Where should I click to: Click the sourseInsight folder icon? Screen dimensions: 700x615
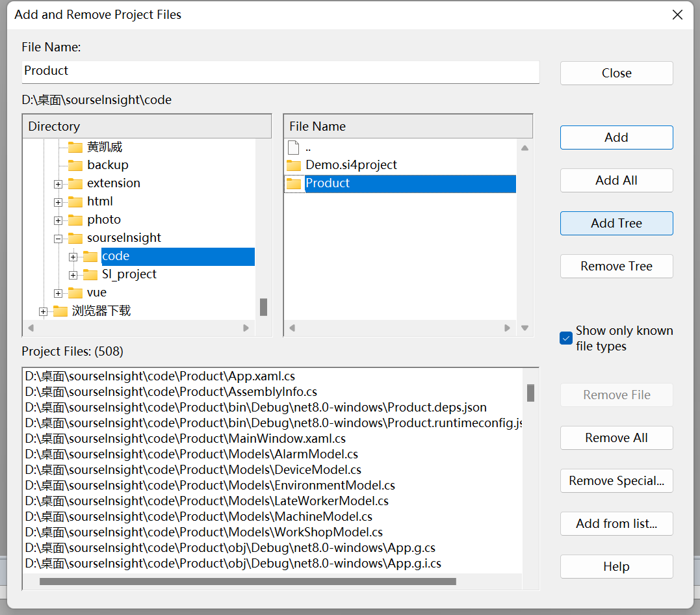click(75, 238)
